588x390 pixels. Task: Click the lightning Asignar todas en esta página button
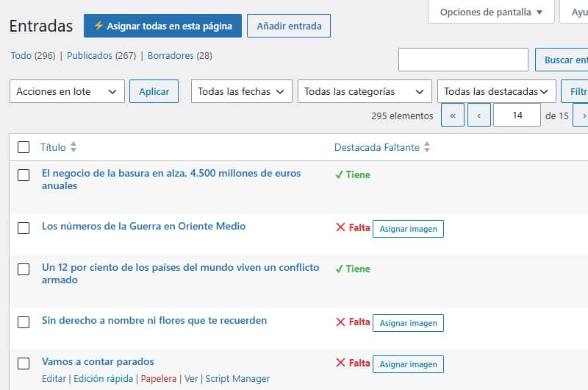[x=162, y=26]
